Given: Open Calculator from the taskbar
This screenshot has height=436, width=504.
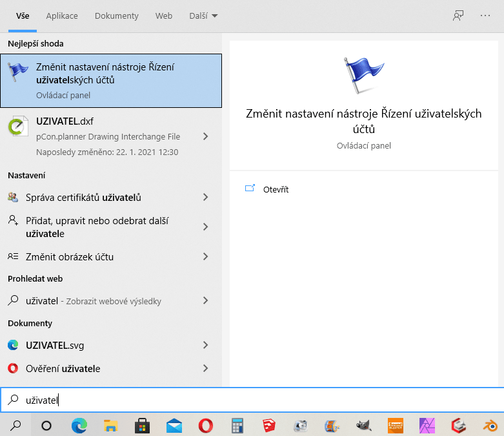Looking at the screenshot, I should point(237,426).
